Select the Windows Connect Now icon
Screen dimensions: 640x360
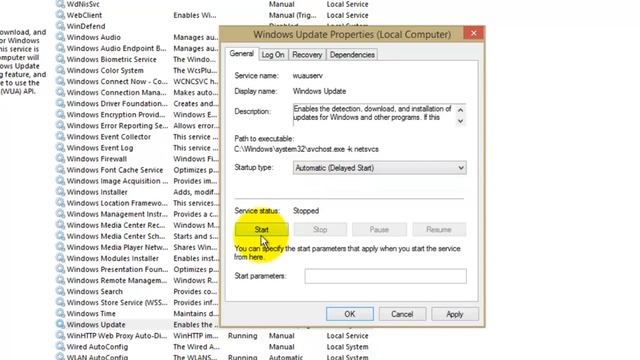click(x=60, y=81)
